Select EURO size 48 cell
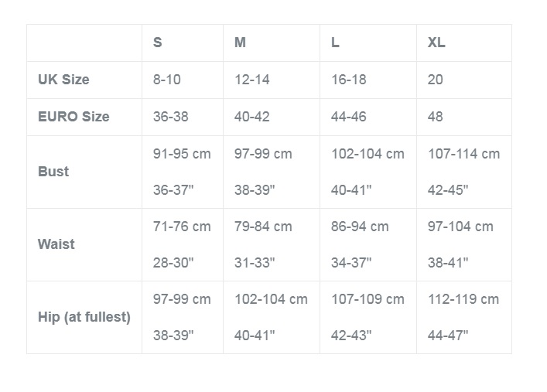 click(x=436, y=117)
